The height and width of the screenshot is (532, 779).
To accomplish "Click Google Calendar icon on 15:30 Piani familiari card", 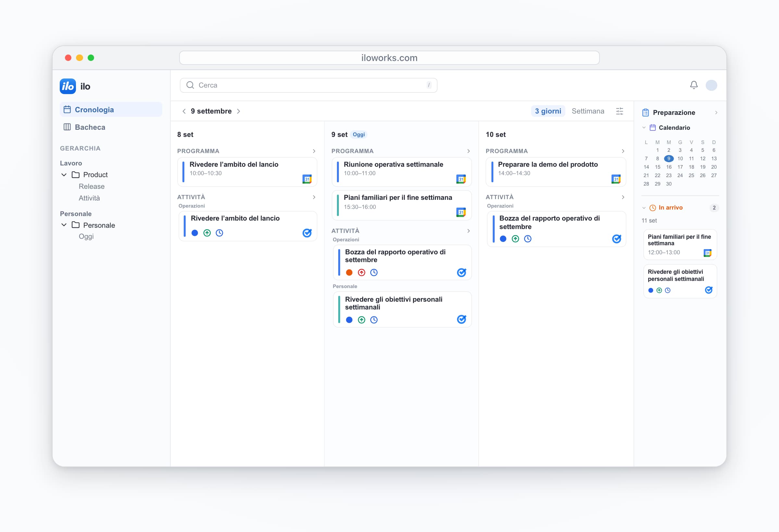I will click(x=461, y=212).
